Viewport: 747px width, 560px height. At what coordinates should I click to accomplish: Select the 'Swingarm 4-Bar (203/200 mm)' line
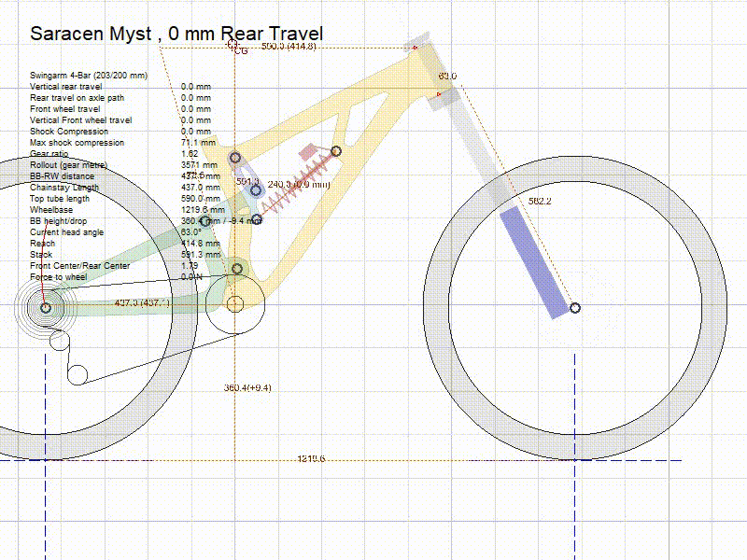[x=89, y=76]
